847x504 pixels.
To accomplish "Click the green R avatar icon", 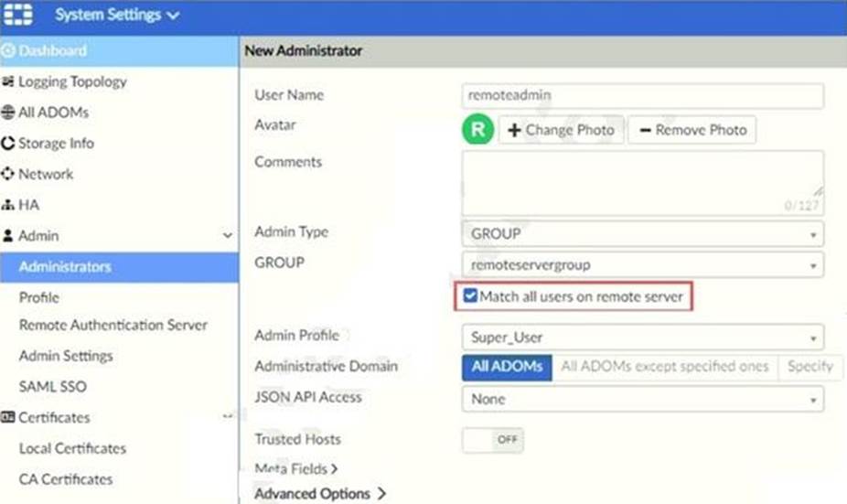I will coord(477,130).
